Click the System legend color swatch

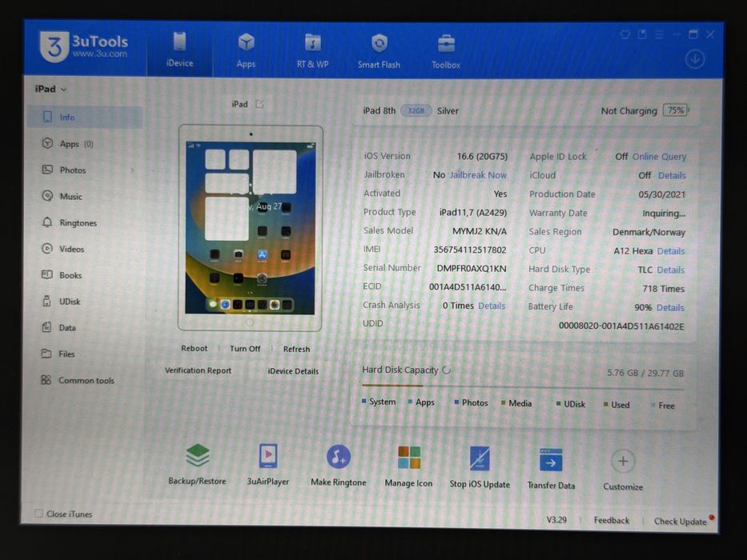tap(364, 401)
